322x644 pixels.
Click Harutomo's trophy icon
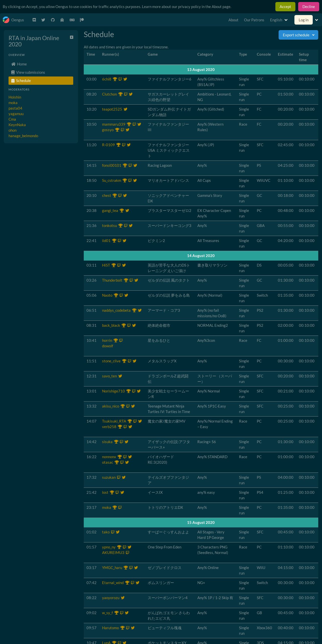(x=122, y=628)
